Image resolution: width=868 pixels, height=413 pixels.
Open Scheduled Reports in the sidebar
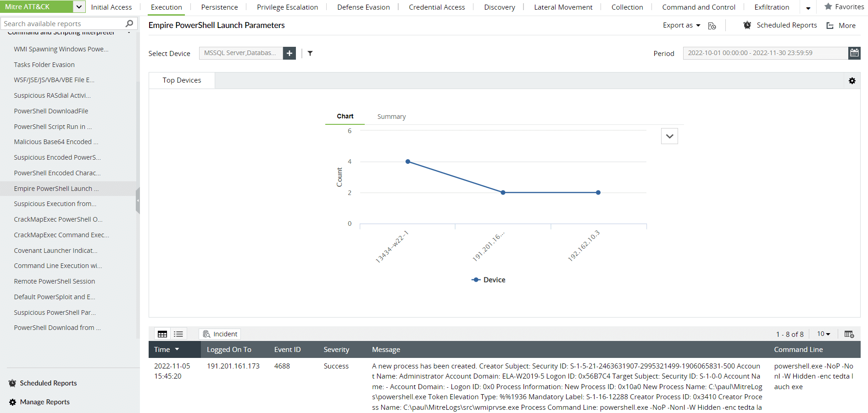click(x=48, y=383)
